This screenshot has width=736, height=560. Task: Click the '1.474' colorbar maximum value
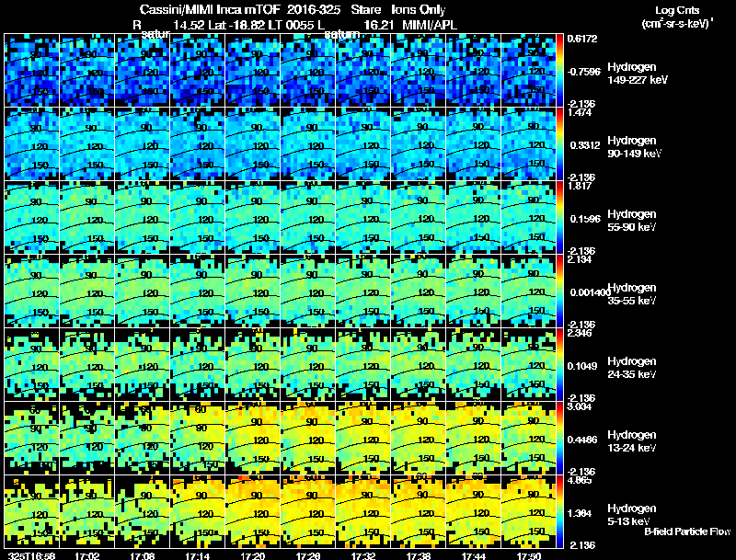(581, 112)
